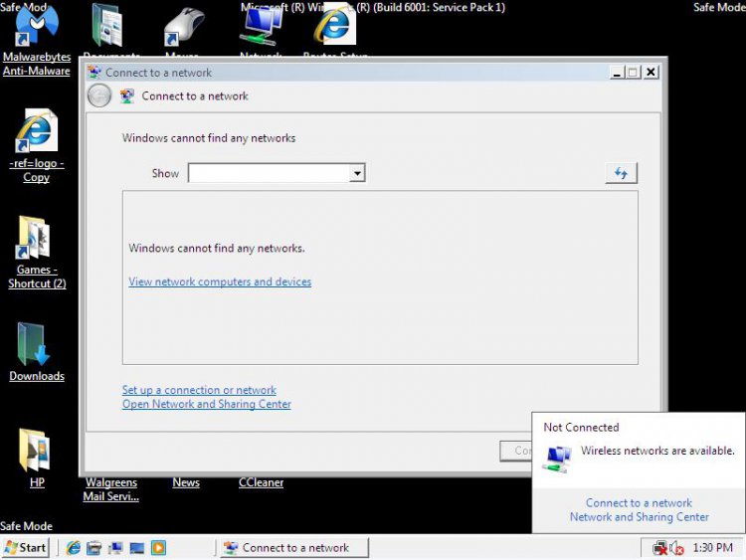This screenshot has height=560, width=746.
Task: Open the Documents folder desktop icon
Action: (x=107, y=28)
